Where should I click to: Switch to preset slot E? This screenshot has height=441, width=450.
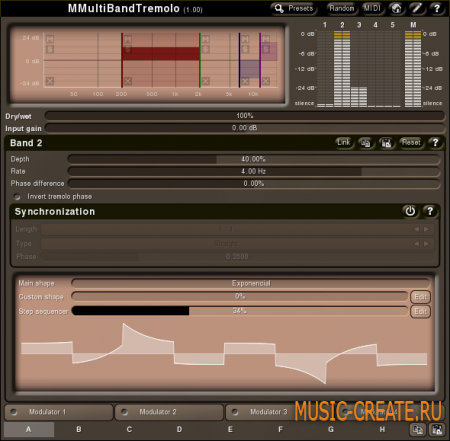[x=230, y=429]
